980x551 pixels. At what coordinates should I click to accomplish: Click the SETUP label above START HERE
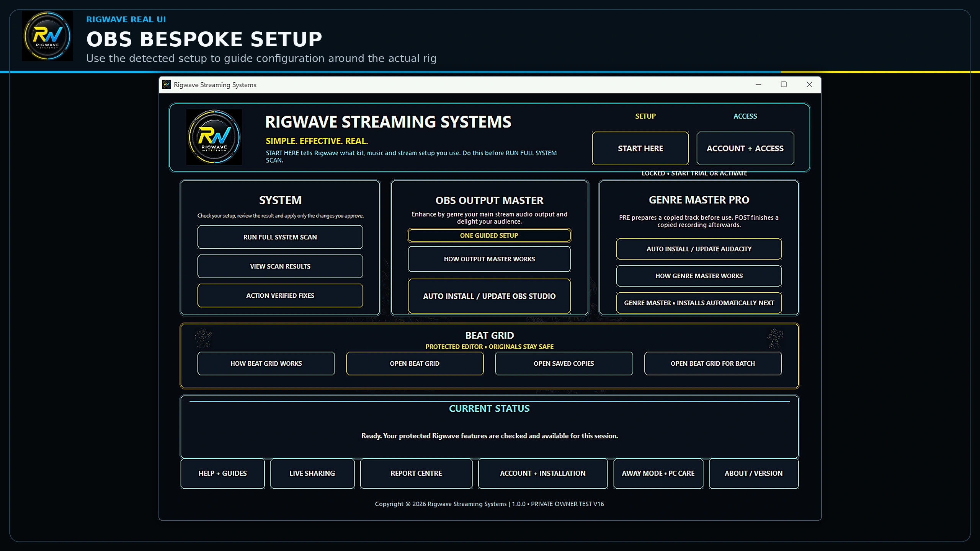coord(645,116)
